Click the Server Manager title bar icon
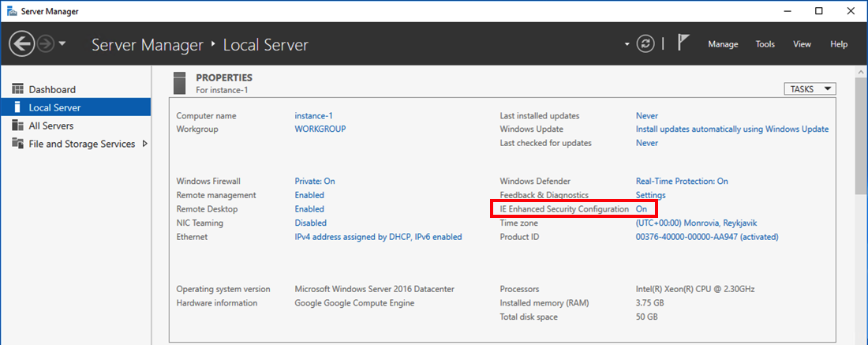The width and height of the screenshot is (868, 345). pos(12,11)
